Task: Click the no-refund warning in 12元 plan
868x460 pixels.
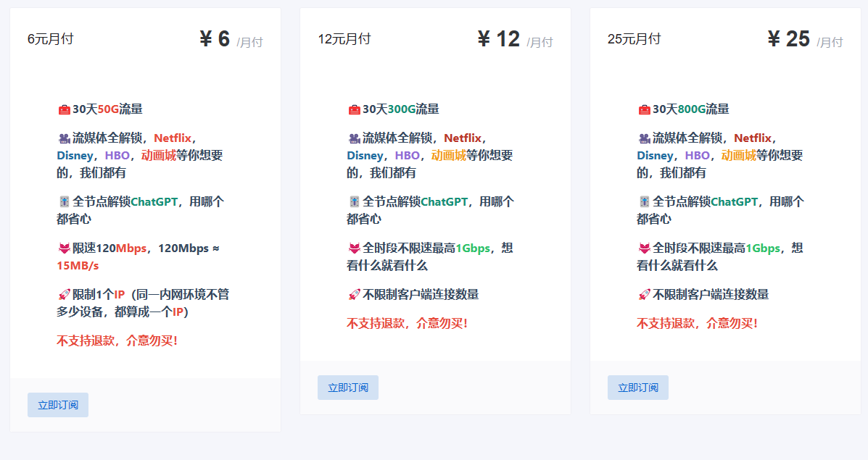Action: 407,323
